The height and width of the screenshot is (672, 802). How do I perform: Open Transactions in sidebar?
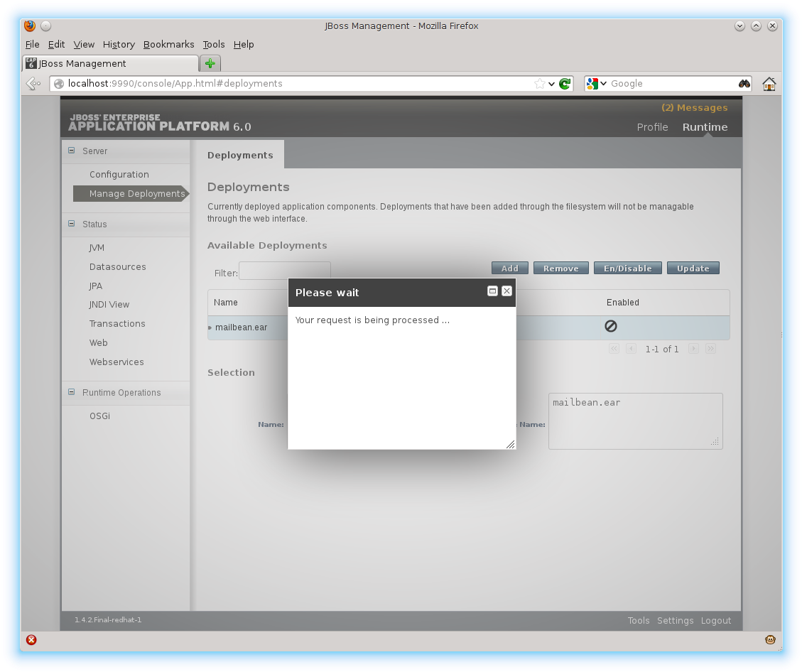[x=117, y=324]
